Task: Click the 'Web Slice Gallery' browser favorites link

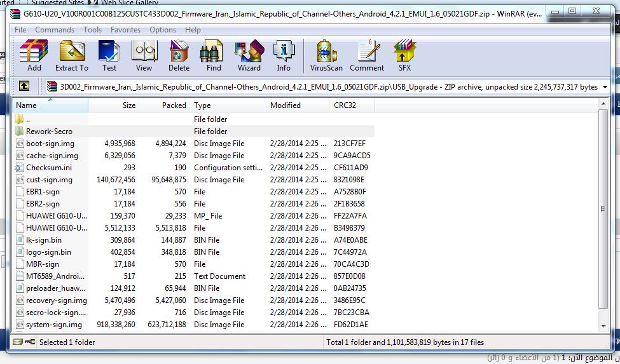Action: coord(130,3)
